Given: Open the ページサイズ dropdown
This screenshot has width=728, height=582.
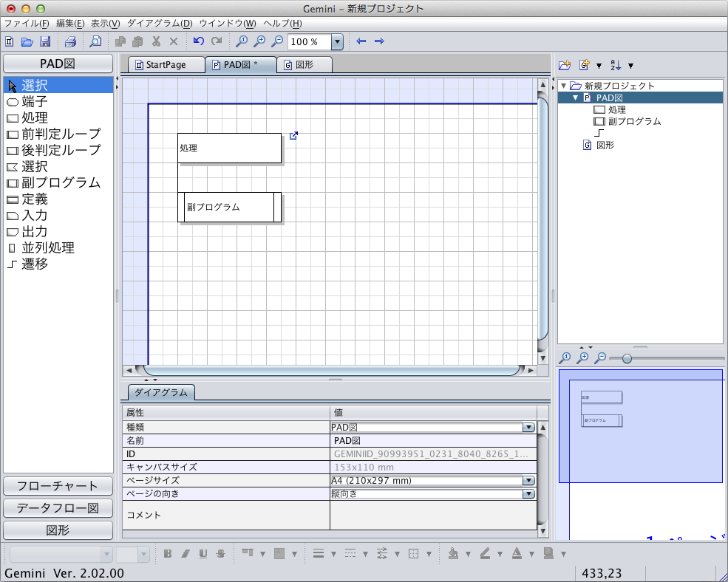Looking at the screenshot, I should click(528, 481).
